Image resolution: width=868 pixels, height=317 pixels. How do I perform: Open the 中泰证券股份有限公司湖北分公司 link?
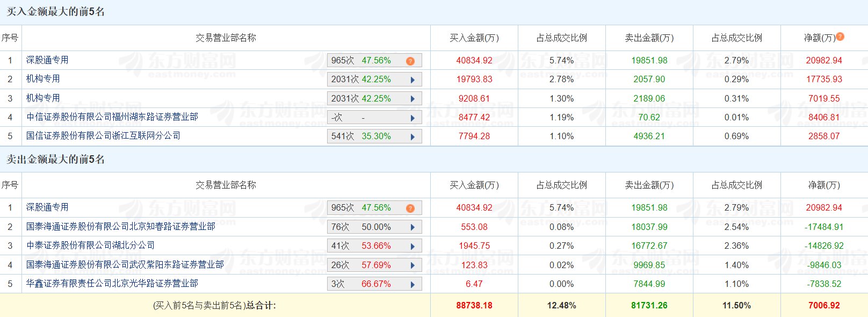click(90, 246)
